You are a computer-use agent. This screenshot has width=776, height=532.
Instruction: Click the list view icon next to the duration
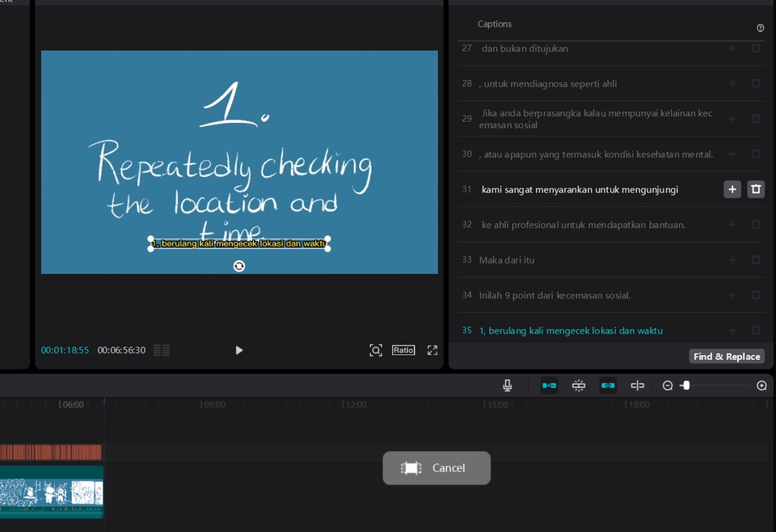(160, 350)
